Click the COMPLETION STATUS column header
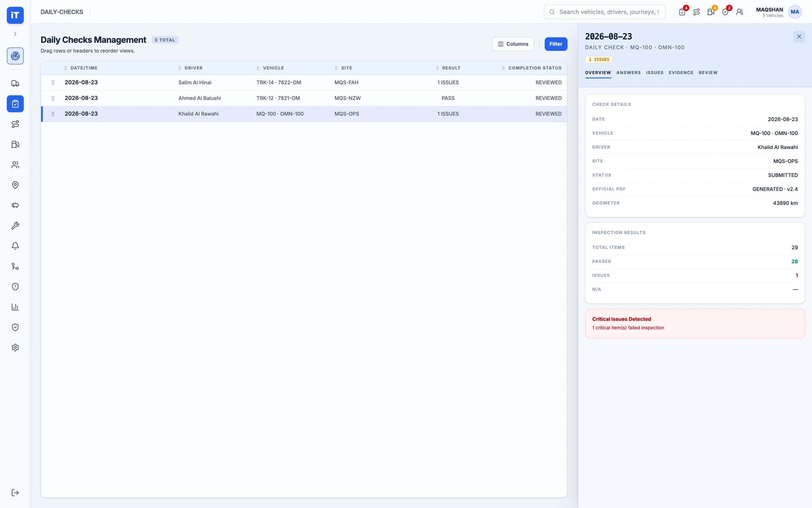This screenshot has height=508, width=812. tap(535, 68)
